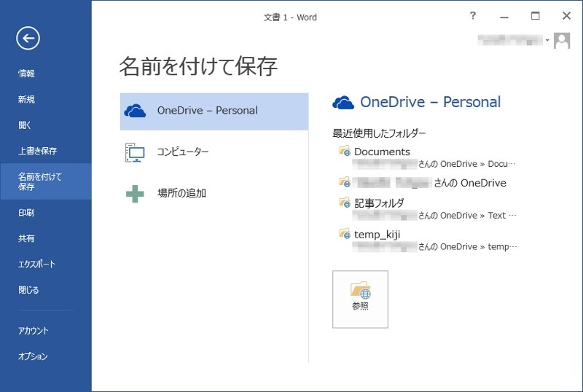Choose 場所の追加 label
This screenshot has width=583, height=392.
(181, 193)
